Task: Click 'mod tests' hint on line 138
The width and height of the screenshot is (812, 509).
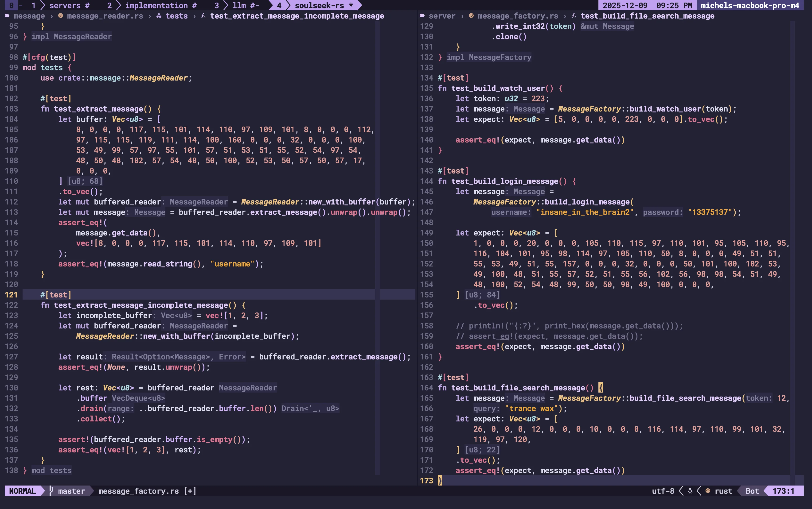Action: 51,470
